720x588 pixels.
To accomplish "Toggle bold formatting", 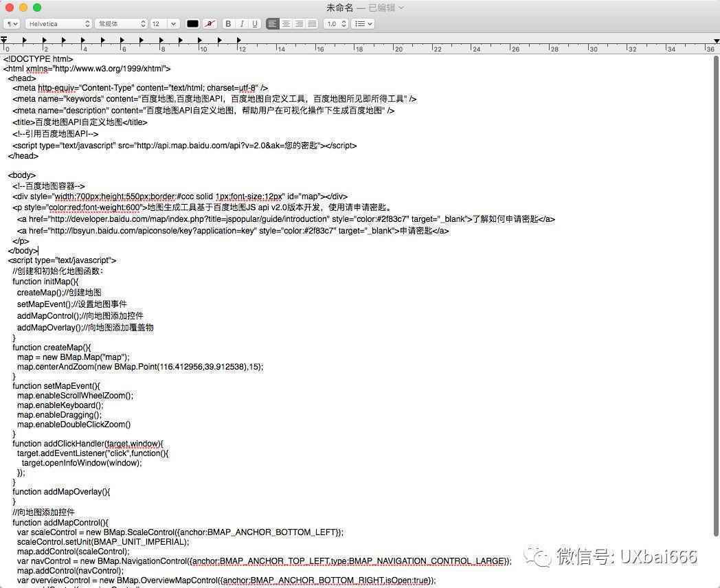I will [228, 24].
